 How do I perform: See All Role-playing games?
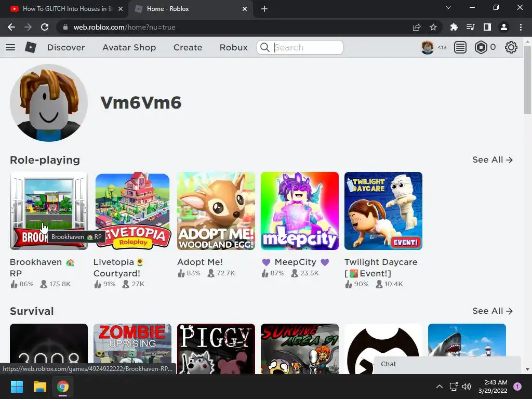(x=493, y=160)
